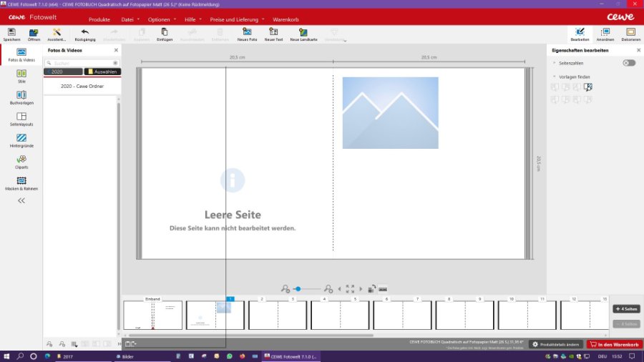The image size is (644, 362).
Task: Select the pages 2-3 spread thumbnail
Action: (278, 315)
